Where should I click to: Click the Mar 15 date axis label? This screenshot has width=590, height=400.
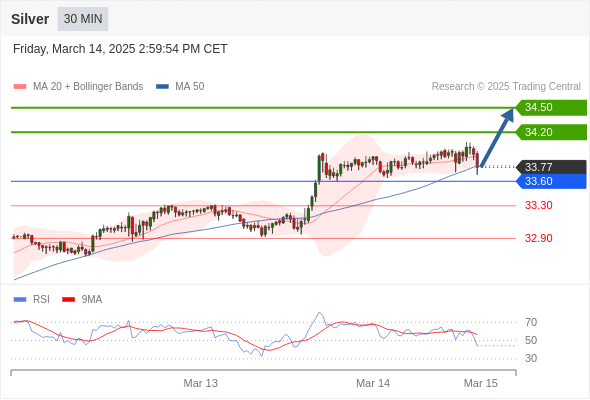click(x=481, y=383)
